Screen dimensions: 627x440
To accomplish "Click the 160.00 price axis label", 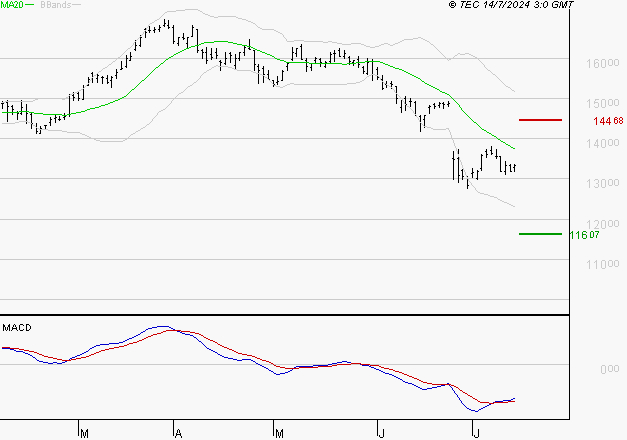I will click(603, 63).
